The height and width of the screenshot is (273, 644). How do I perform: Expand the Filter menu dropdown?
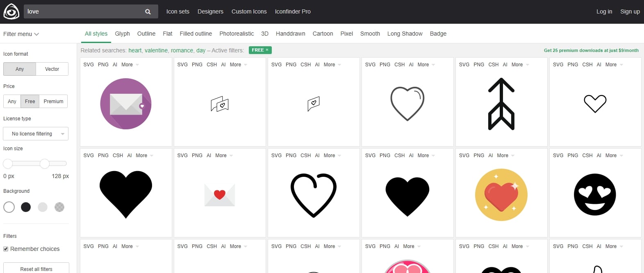21,34
